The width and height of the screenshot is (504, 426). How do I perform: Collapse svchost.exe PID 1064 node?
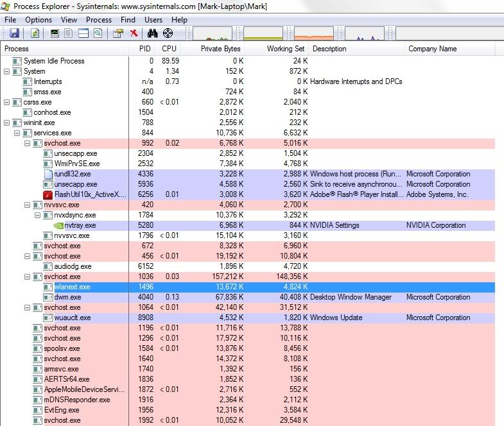click(x=27, y=307)
